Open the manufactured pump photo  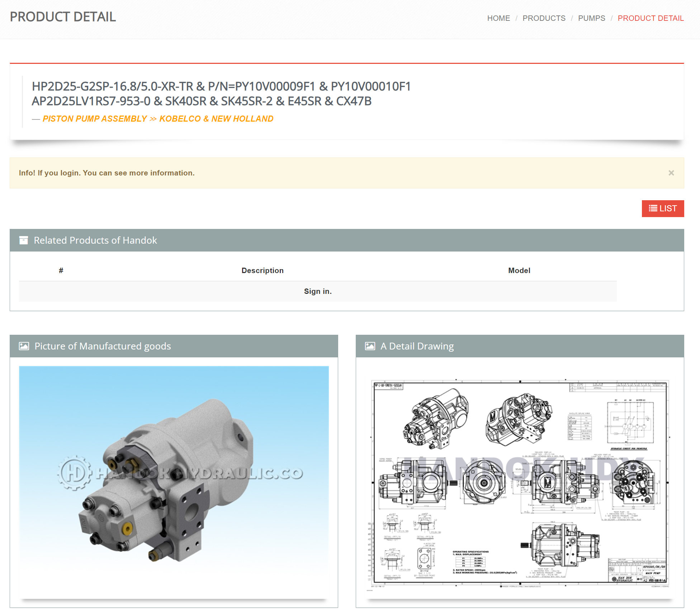click(x=174, y=481)
